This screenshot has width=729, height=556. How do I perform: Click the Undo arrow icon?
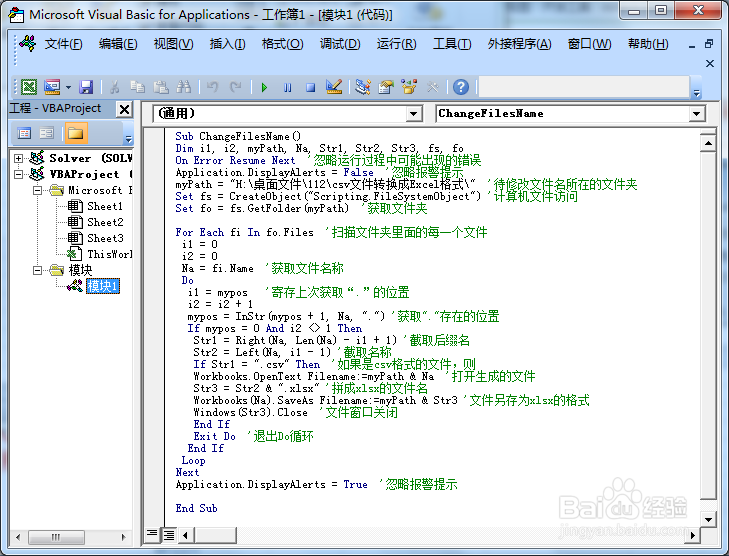212,87
